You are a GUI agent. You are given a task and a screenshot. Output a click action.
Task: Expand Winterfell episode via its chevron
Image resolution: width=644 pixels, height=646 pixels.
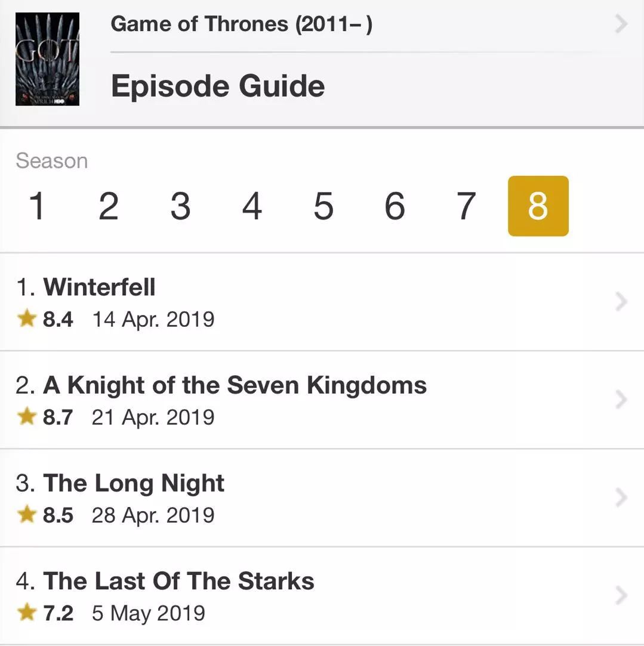coord(621,302)
